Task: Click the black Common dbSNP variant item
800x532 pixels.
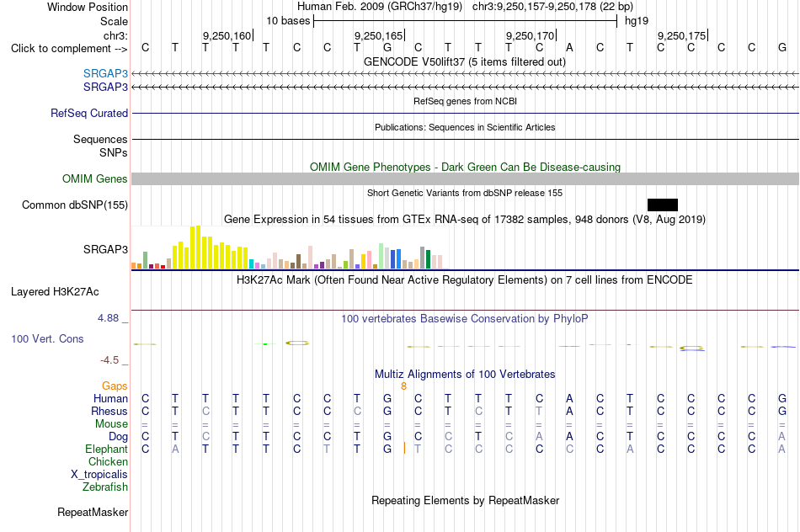Action: pyautogui.click(x=662, y=205)
